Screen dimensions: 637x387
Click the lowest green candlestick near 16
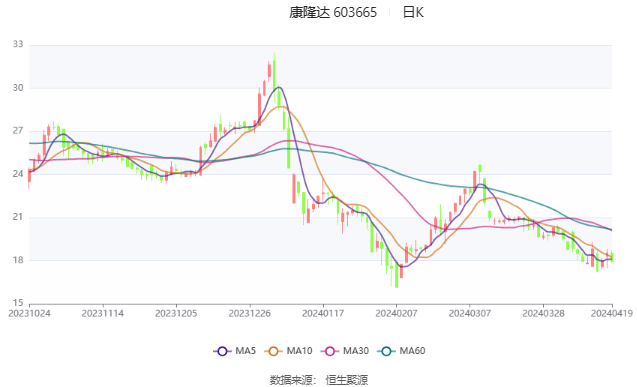396,276
